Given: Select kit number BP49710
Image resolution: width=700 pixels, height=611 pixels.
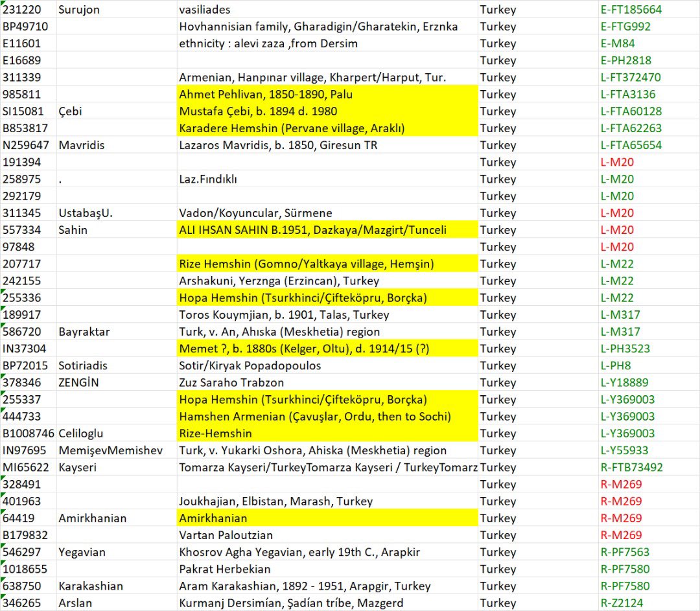Looking at the screenshot, I should pyautogui.click(x=28, y=27).
